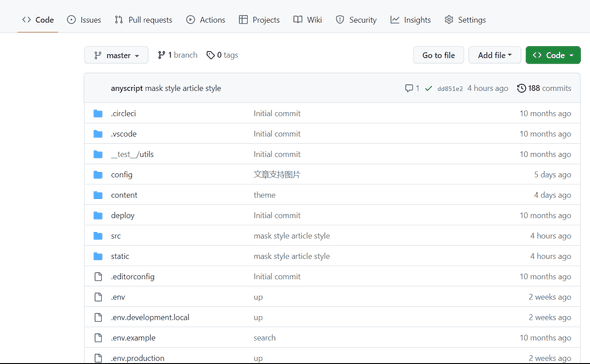Expand the master branch dropdown
The height and width of the screenshot is (364, 590).
[116, 55]
